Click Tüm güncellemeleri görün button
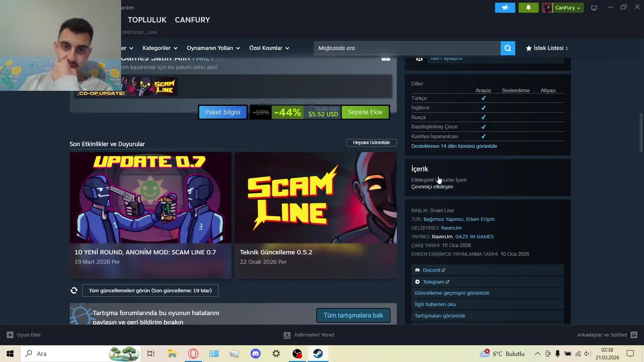This screenshot has width=644, height=362. (x=150, y=291)
